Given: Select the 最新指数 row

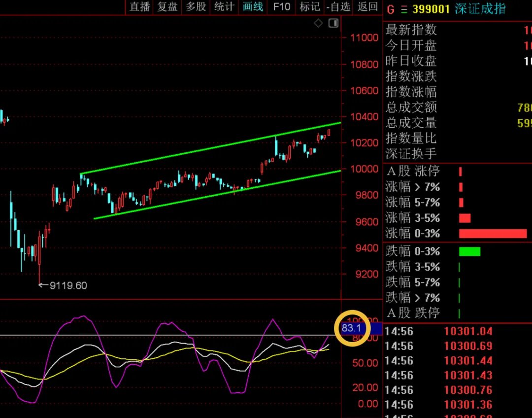Looking at the screenshot, I should point(457,30).
